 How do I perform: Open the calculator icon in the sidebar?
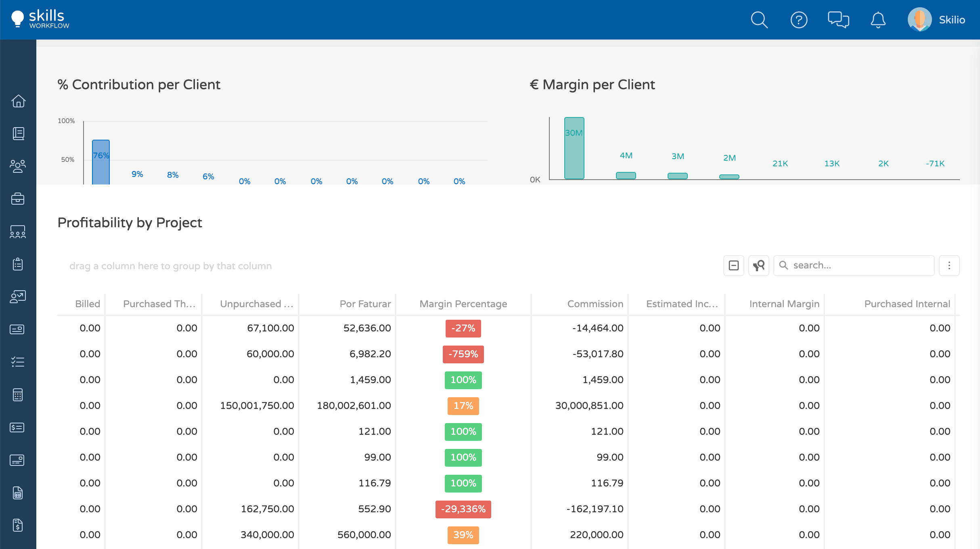tap(18, 395)
